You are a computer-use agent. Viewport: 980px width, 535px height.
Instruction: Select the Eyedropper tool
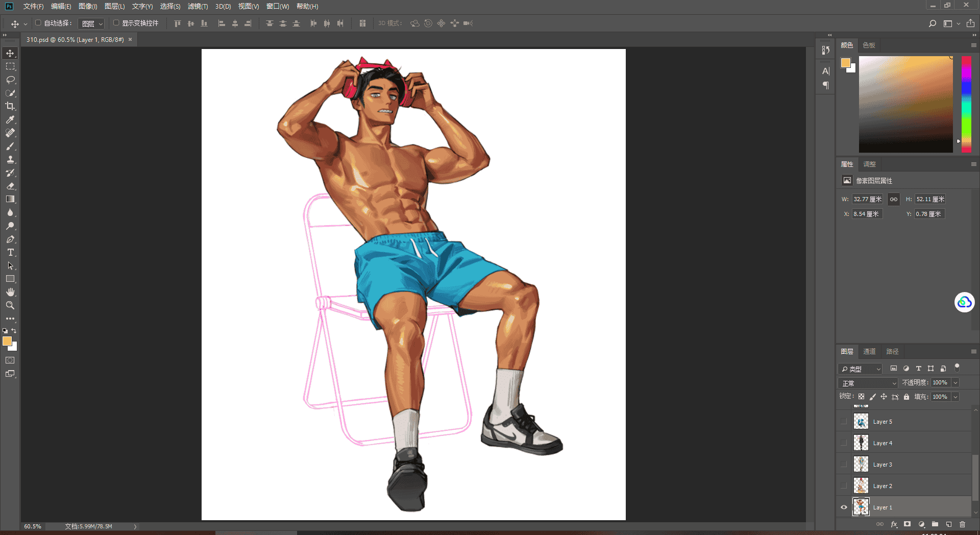(x=10, y=119)
